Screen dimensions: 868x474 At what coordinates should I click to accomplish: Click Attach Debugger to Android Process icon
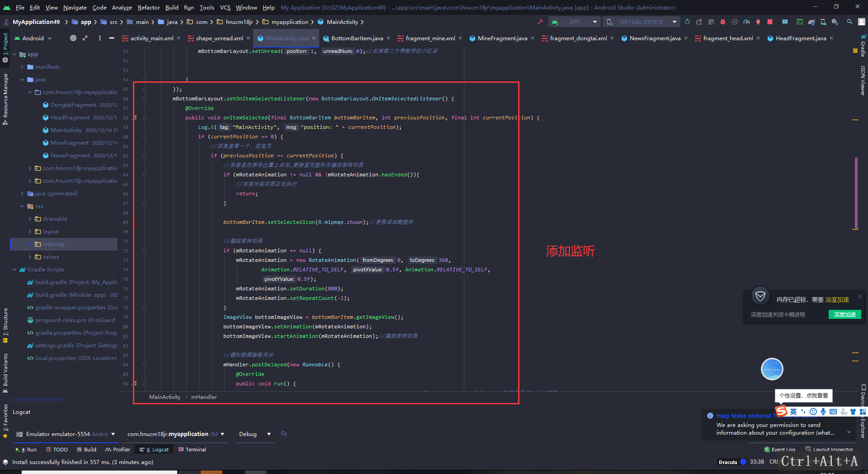click(x=758, y=22)
